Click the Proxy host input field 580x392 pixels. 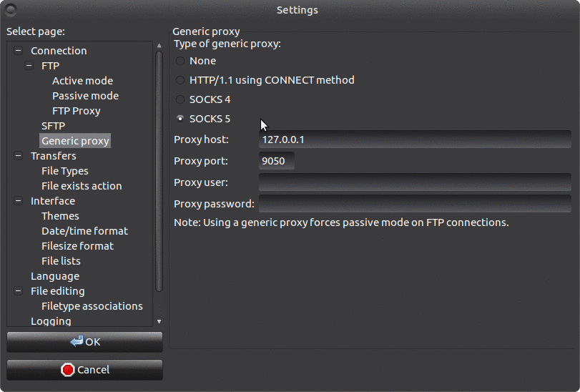coord(414,139)
